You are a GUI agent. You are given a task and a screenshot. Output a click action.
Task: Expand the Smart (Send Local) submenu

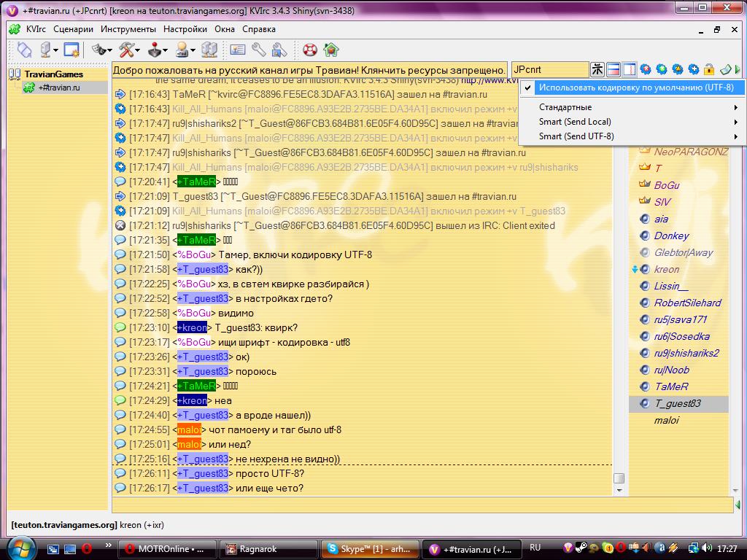pyautogui.click(x=631, y=122)
